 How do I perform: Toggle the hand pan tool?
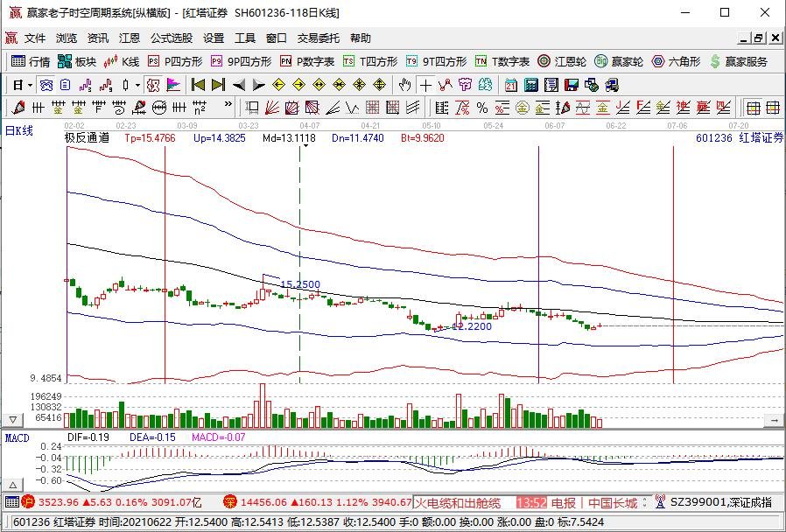tap(404, 85)
